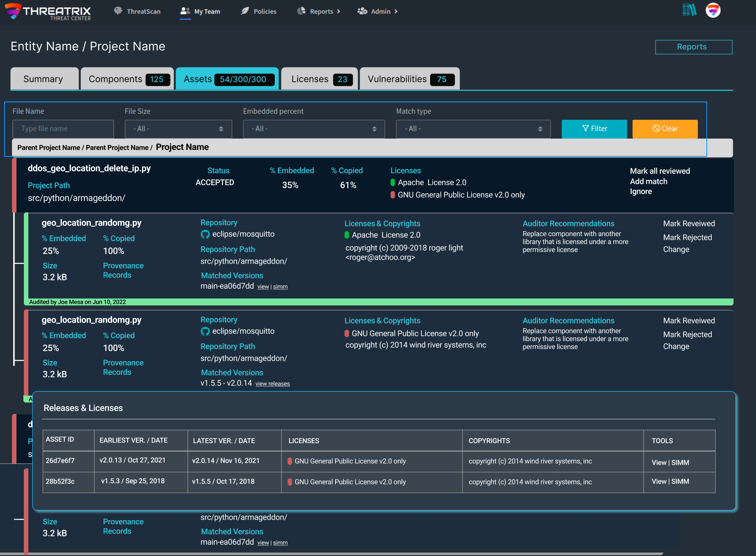Click the blue Filter button
Screen dimensions: 756x556
coord(594,129)
